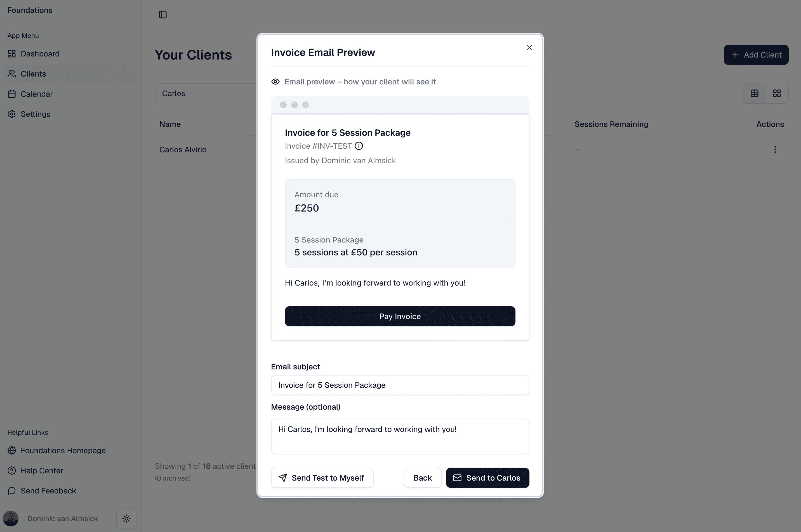Click the Pay Invoice button in preview
The height and width of the screenshot is (532, 801).
tap(400, 316)
